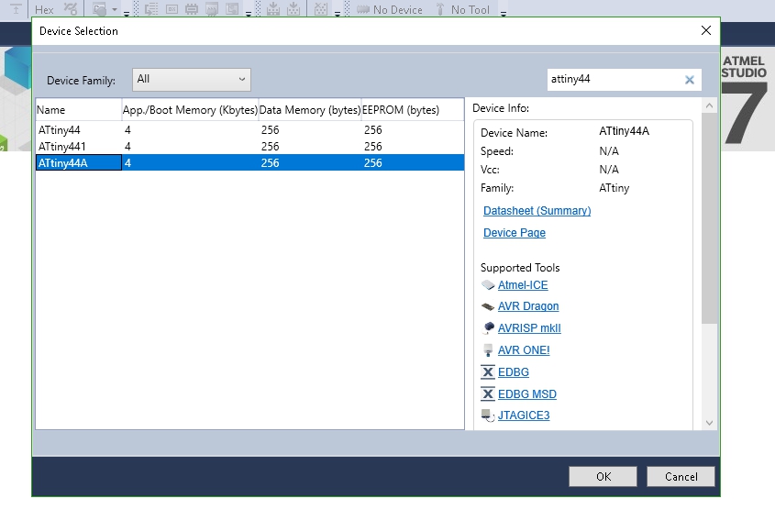Open the Datasheet (Summary) link
Screen dimensions: 775x532
pos(537,211)
